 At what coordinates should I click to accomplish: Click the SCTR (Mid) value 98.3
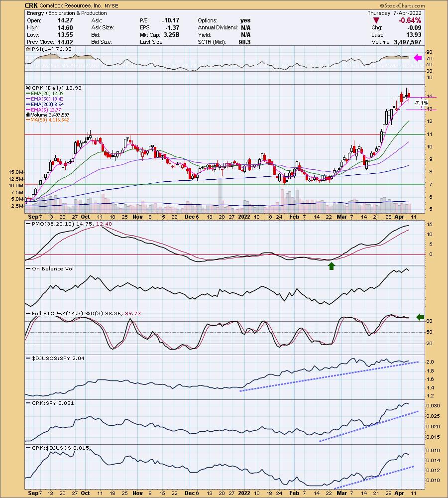(x=244, y=42)
